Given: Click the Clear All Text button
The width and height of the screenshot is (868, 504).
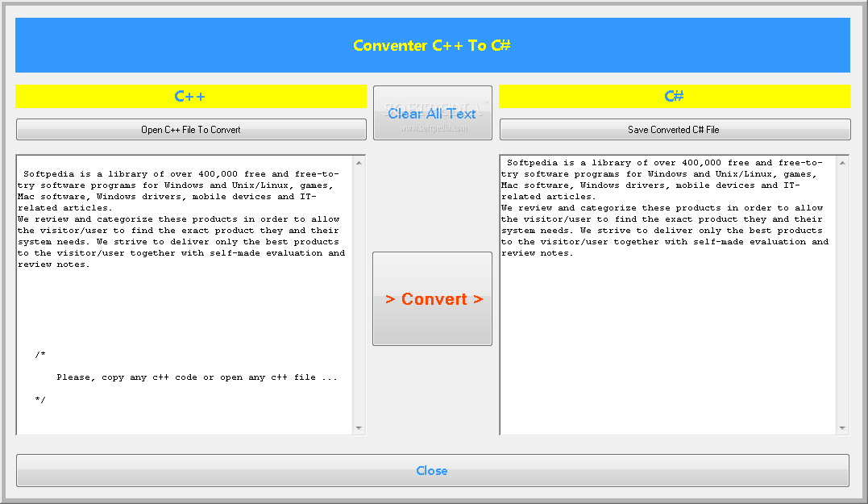Looking at the screenshot, I should pyautogui.click(x=432, y=113).
